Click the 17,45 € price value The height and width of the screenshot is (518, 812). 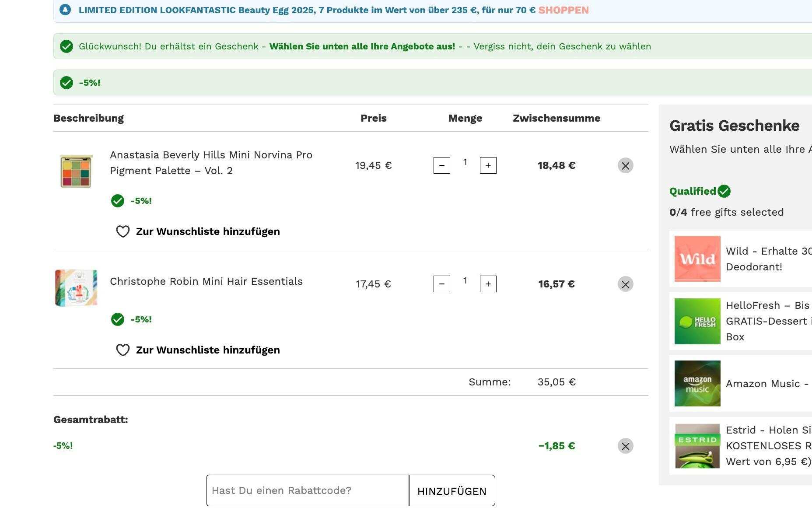374,284
